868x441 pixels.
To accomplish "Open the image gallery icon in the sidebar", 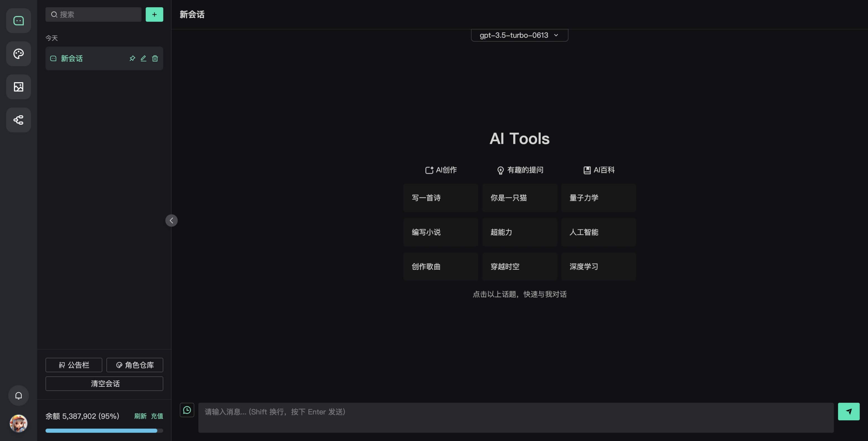I will pyautogui.click(x=18, y=87).
